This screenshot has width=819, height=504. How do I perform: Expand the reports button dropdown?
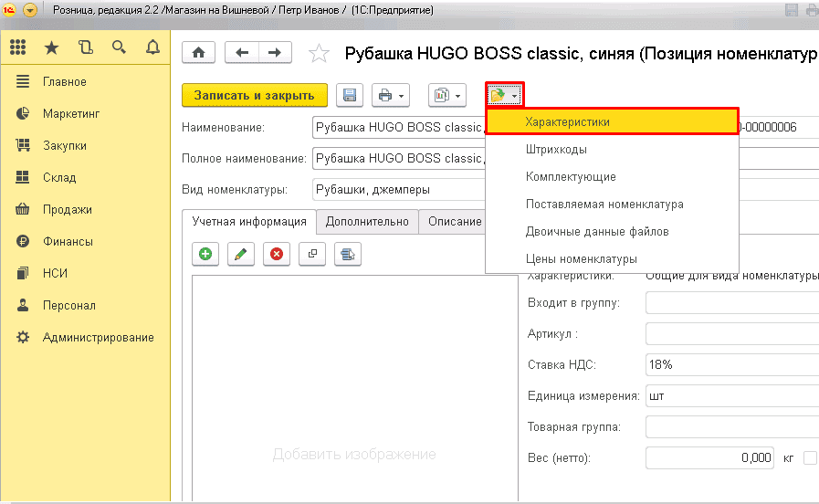447,95
